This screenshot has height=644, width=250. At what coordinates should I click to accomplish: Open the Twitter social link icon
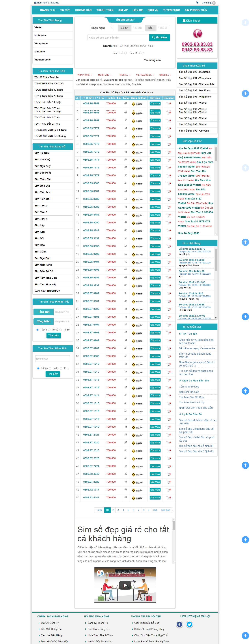(x=189, y=624)
